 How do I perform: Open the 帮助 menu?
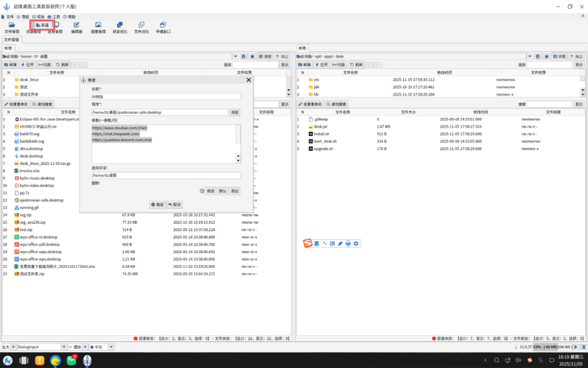click(69, 17)
